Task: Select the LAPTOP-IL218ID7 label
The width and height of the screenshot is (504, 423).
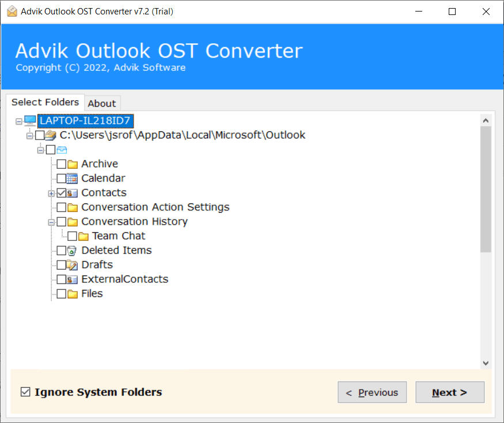Action: (85, 121)
